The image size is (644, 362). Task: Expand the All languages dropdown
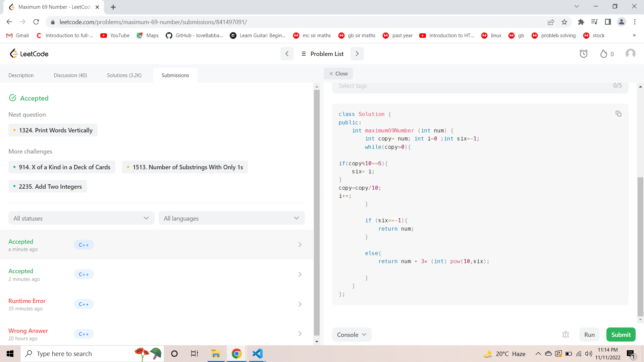pyautogui.click(x=231, y=218)
